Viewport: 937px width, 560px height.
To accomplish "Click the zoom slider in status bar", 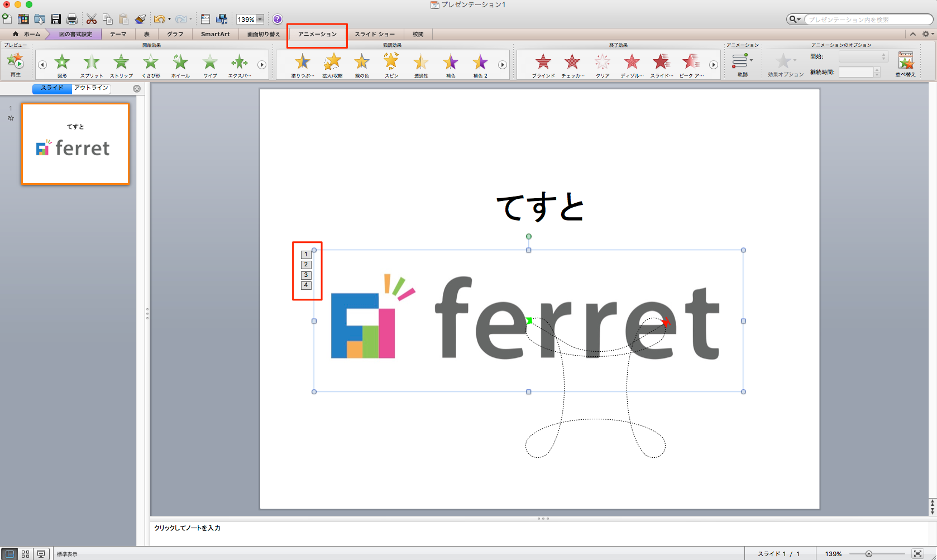I will tap(877, 554).
